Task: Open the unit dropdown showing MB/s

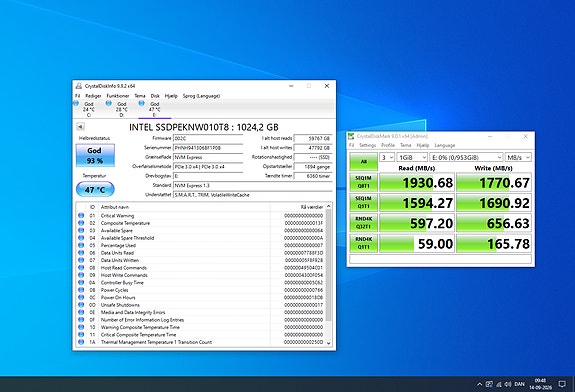Action: [x=518, y=157]
